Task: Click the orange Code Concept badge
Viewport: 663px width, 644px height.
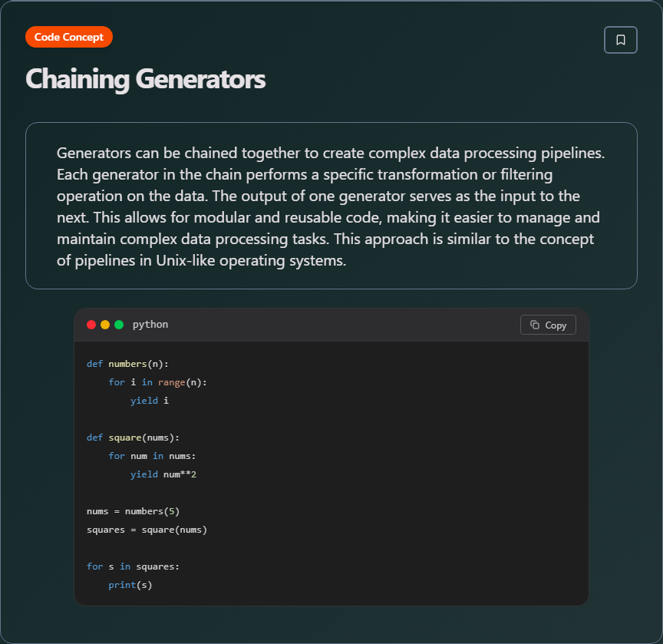Action: pos(69,37)
